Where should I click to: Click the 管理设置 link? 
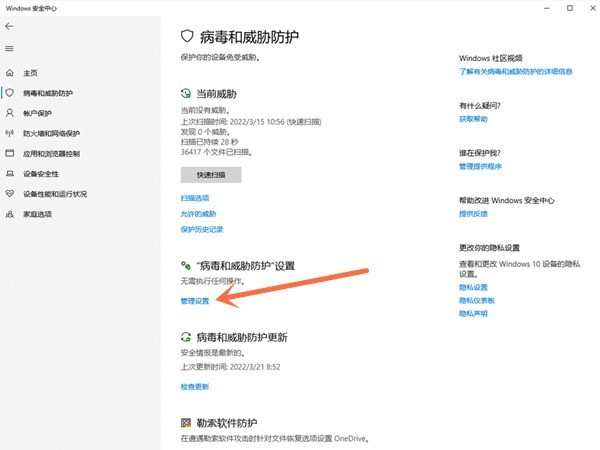pyautogui.click(x=195, y=301)
